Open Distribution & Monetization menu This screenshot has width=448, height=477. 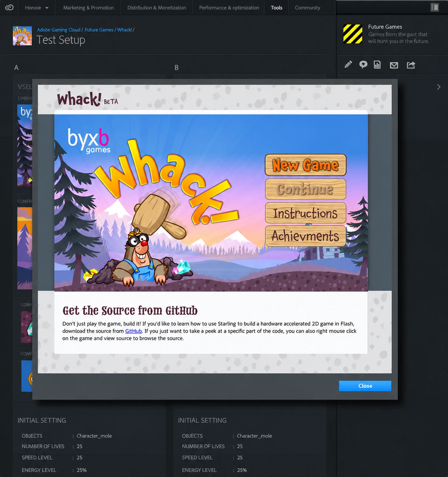coord(157,8)
